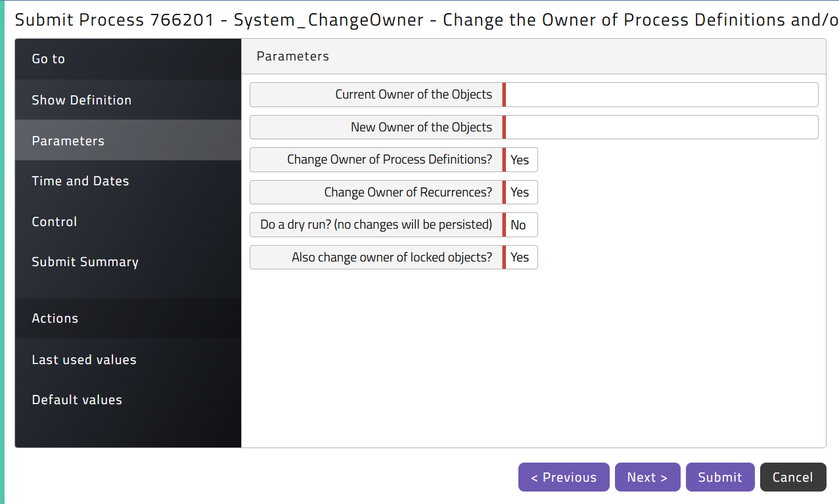Click the Parameters panel heading

(x=293, y=57)
